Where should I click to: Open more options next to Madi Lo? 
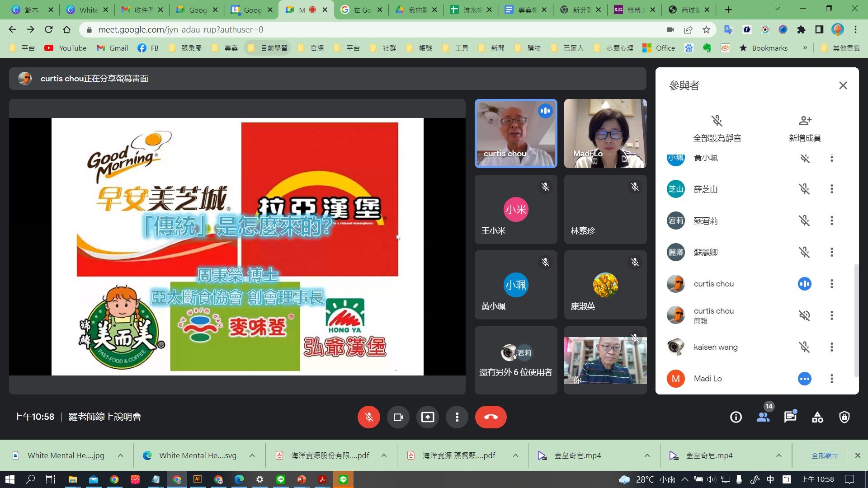(831, 379)
